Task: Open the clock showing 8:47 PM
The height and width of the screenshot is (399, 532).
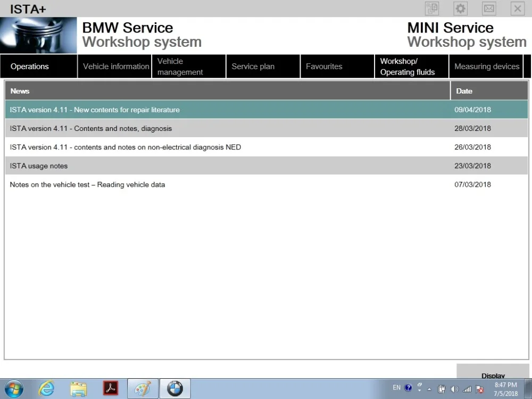Action: pos(505,389)
